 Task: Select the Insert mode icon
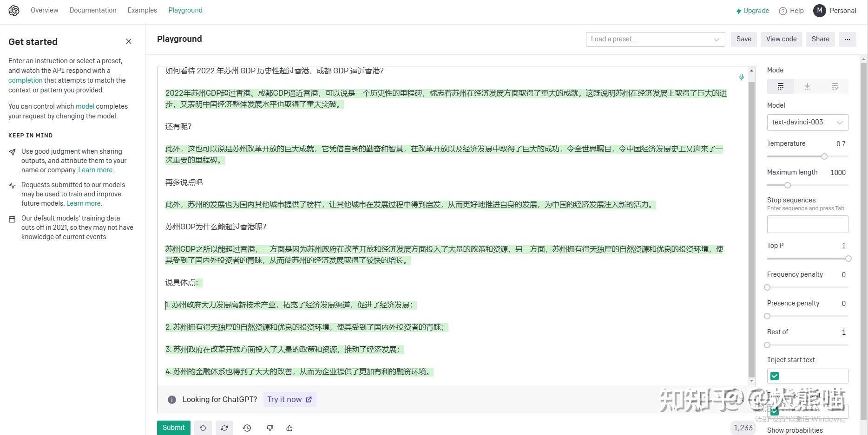pos(808,86)
